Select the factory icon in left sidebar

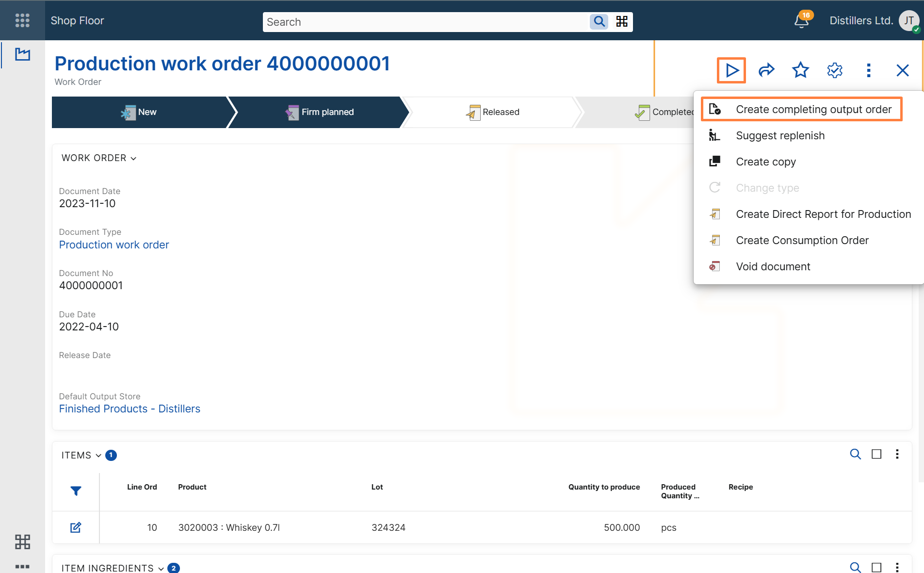coord(22,54)
